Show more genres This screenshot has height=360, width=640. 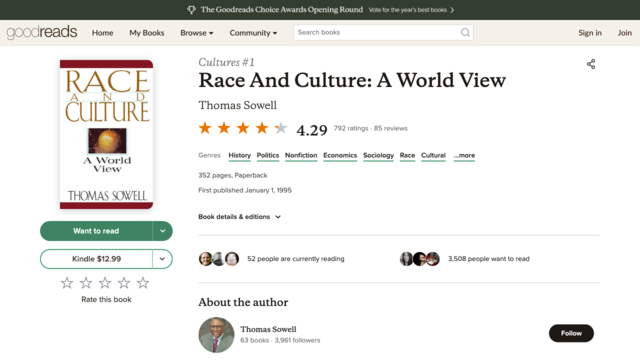[x=464, y=156]
